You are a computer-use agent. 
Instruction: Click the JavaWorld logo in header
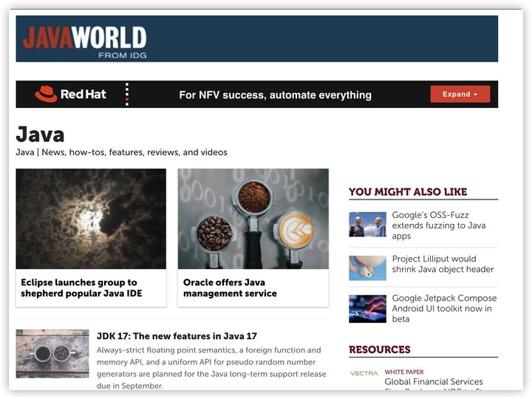coord(84,42)
